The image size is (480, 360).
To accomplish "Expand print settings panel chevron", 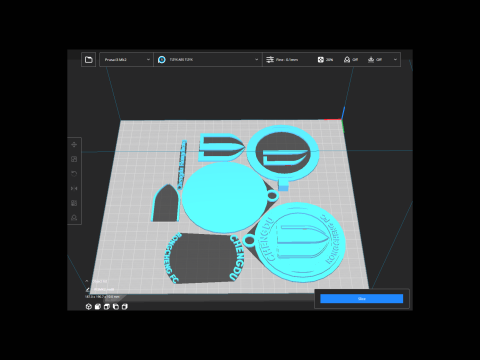I will (395, 60).
